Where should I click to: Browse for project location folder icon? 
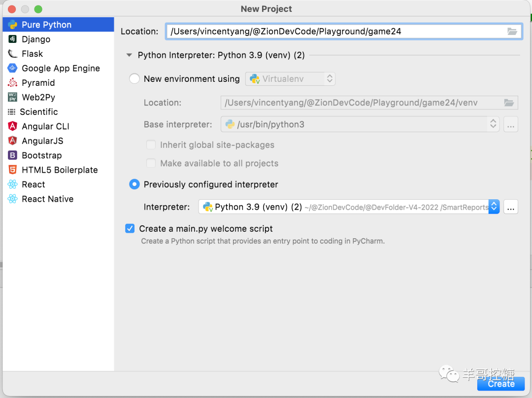pos(512,31)
